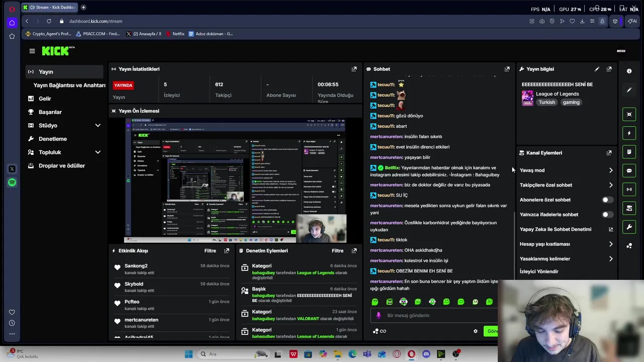Click the stream preview video thumbnail

click(x=235, y=180)
